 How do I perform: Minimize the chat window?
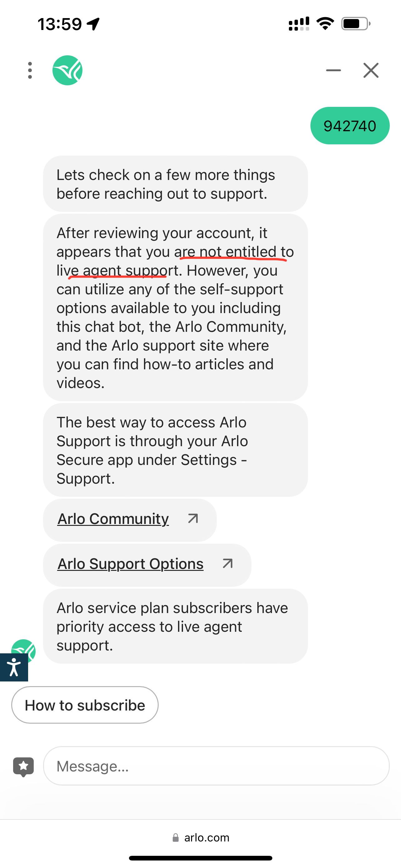click(333, 70)
